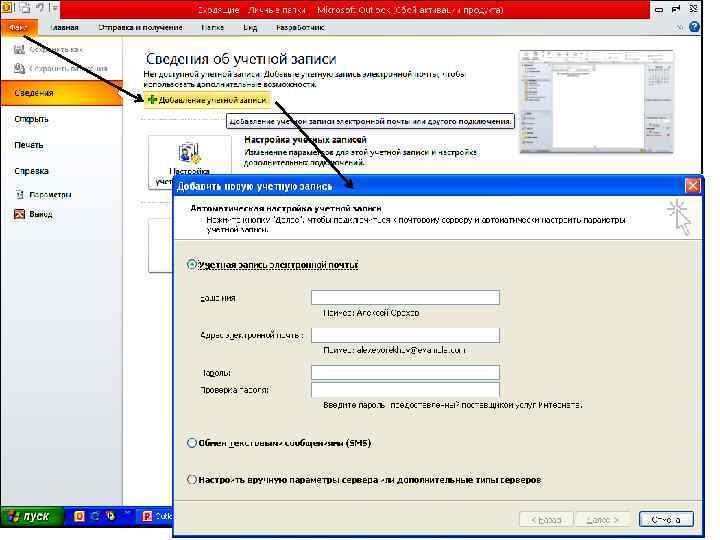Switch to the Папка ribbon tab

[x=212, y=28]
